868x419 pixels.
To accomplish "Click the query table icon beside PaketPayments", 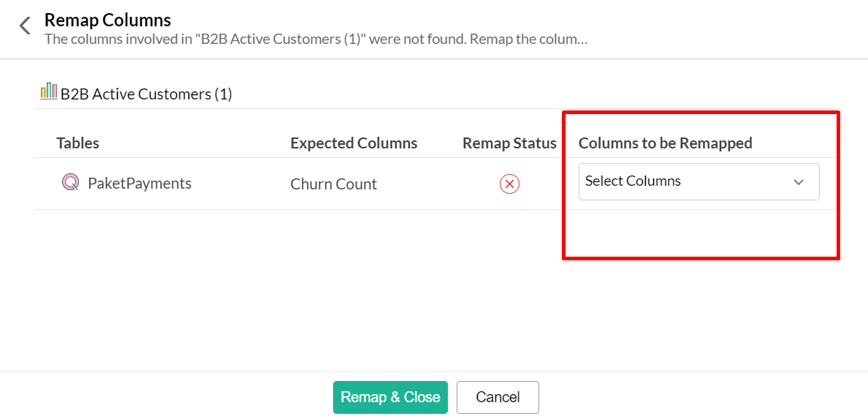I will pos(70,183).
